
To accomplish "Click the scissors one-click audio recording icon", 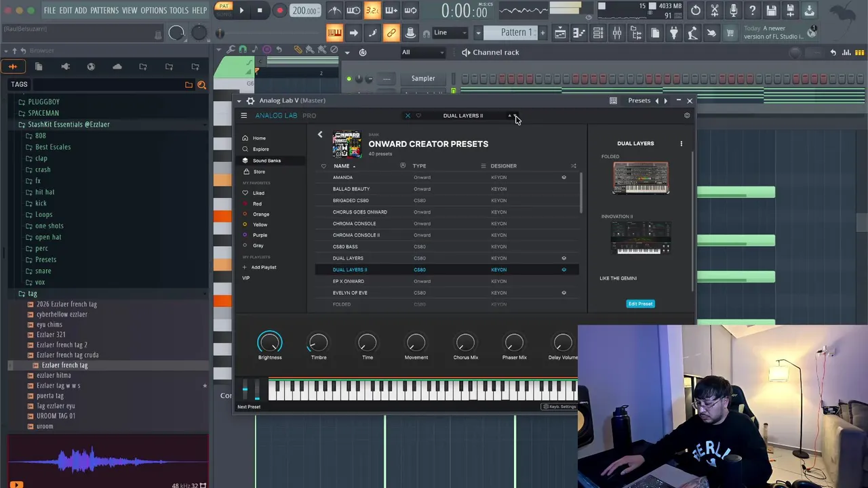I will [715, 10].
